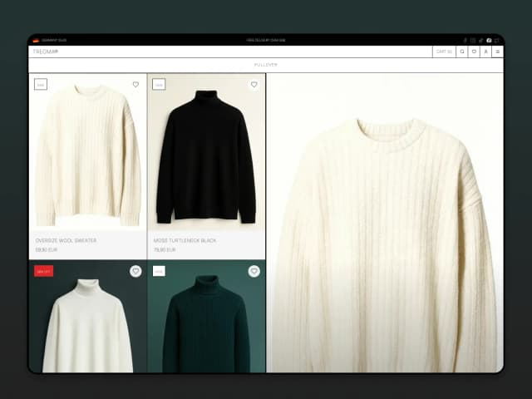532x399 pixels.
Task: Click the German flag icon
Action: (36, 40)
